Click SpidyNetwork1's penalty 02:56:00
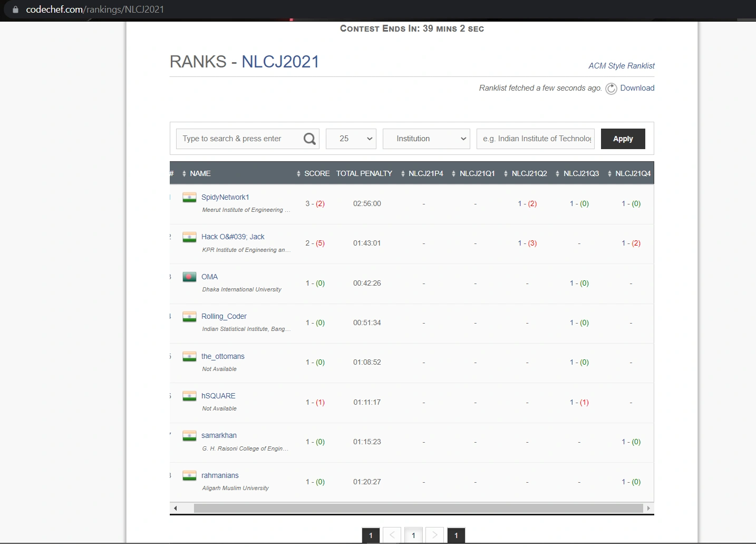The width and height of the screenshot is (756, 547). (367, 203)
